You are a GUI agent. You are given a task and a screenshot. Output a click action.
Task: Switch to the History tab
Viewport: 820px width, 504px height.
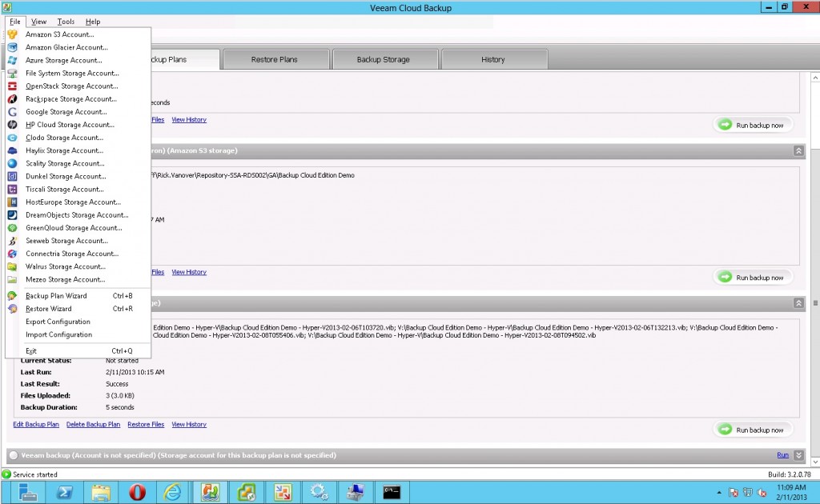pos(493,59)
